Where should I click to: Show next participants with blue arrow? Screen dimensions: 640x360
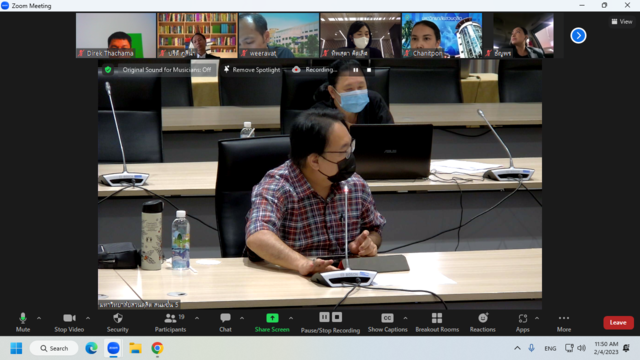[578, 36]
